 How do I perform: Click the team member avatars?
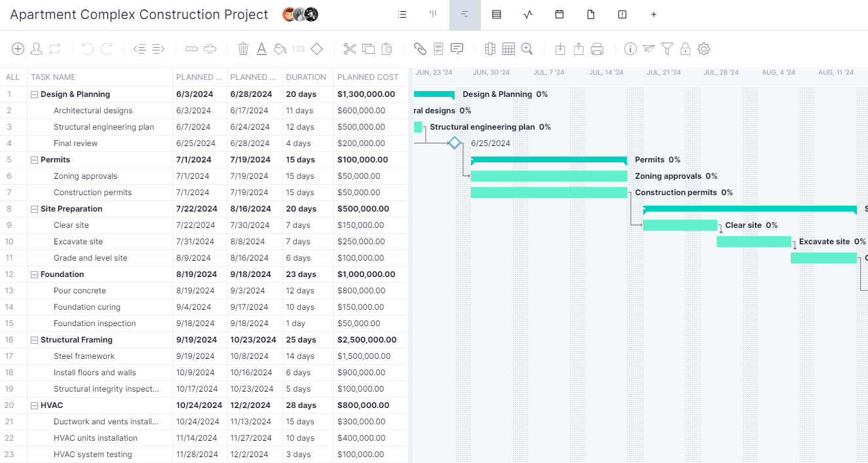[300, 14]
